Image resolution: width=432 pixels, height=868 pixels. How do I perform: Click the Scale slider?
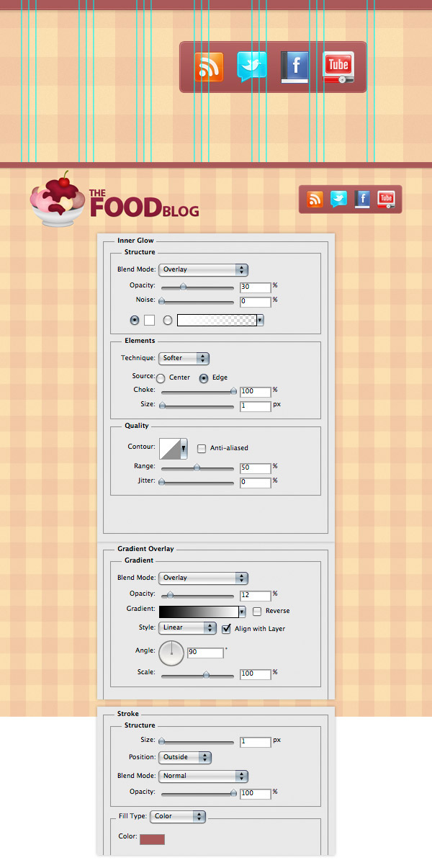197,675
